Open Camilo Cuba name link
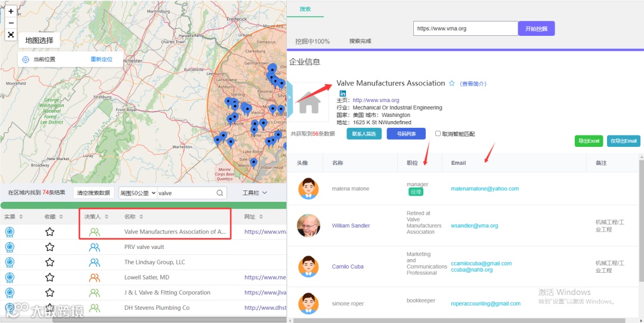This screenshot has width=644, height=323. pos(348,267)
